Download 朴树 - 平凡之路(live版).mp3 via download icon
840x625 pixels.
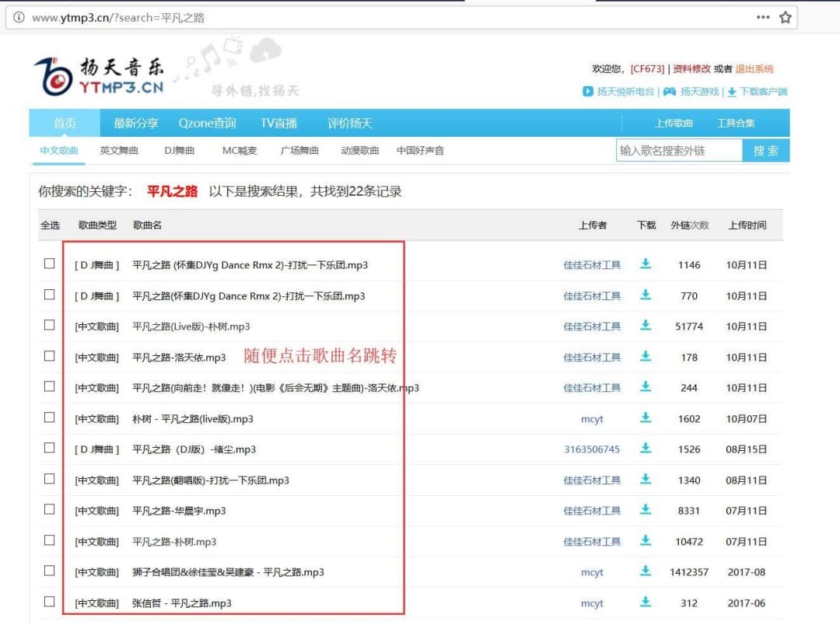pos(646,418)
